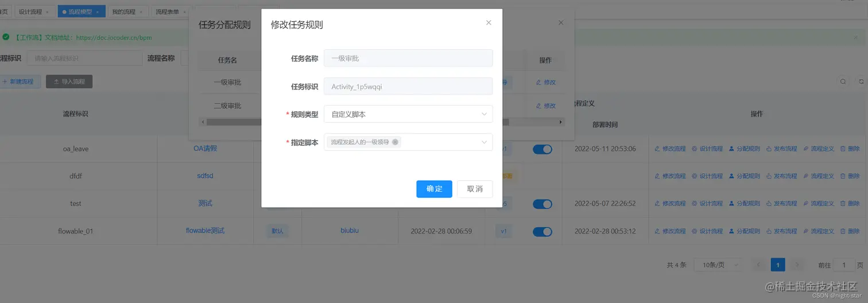The width and height of the screenshot is (868, 303).
Task: Open the 测试 process name link
Action: (x=205, y=203)
